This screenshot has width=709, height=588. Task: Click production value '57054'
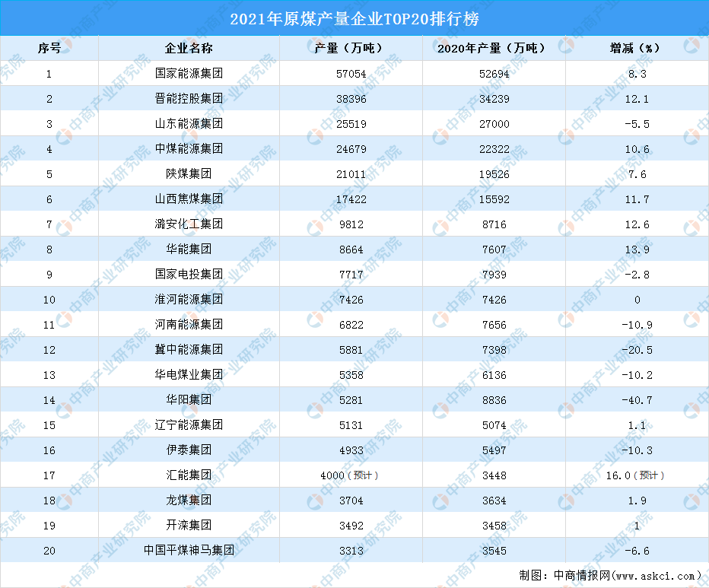[x=351, y=74]
